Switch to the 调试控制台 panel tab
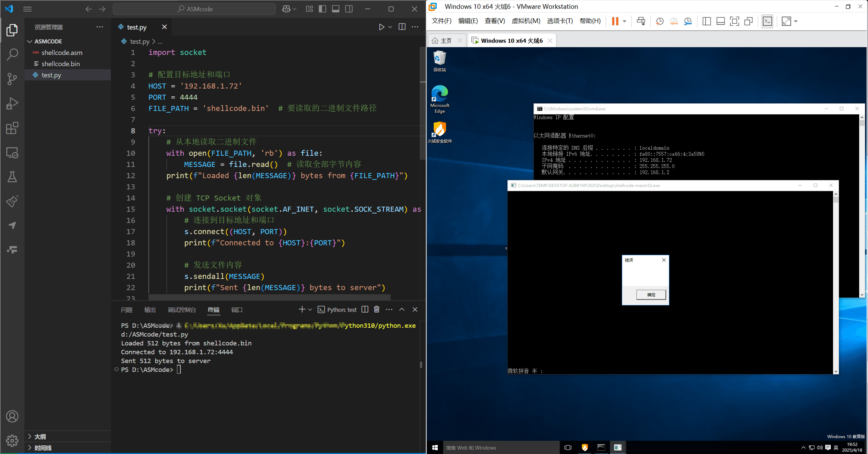This screenshot has height=454, width=868. point(182,310)
